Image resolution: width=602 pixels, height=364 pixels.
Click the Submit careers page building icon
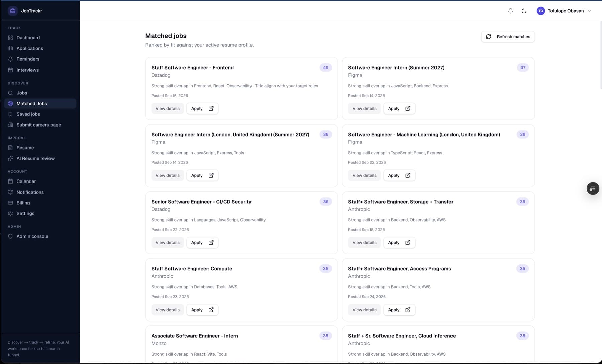(10, 125)
